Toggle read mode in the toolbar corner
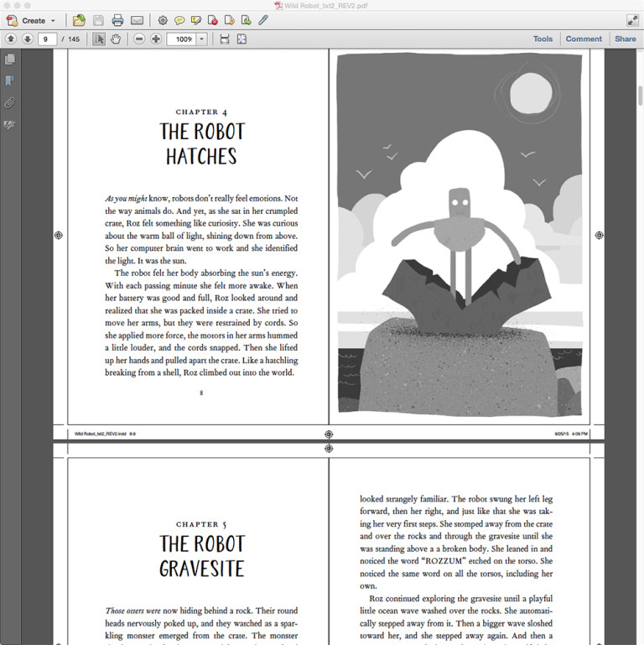The height and width of the screenshot is (645, 644). click(x=632, y=20)
